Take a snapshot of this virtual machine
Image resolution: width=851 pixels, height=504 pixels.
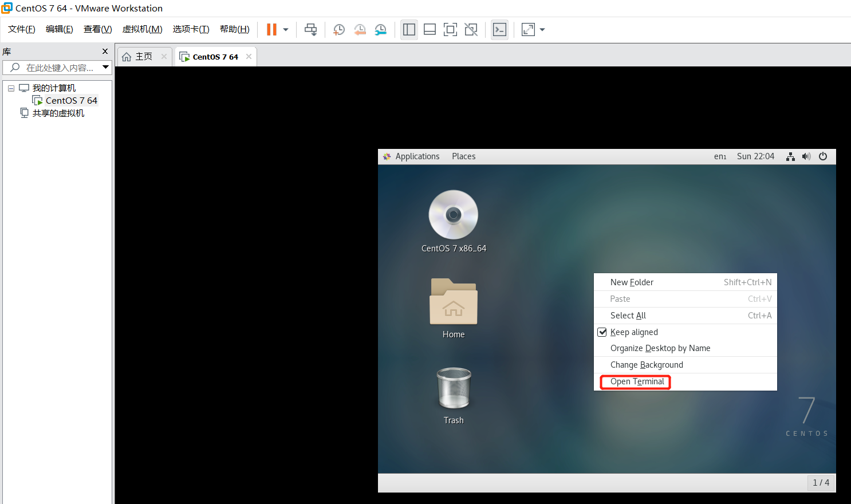coord(339,29)
